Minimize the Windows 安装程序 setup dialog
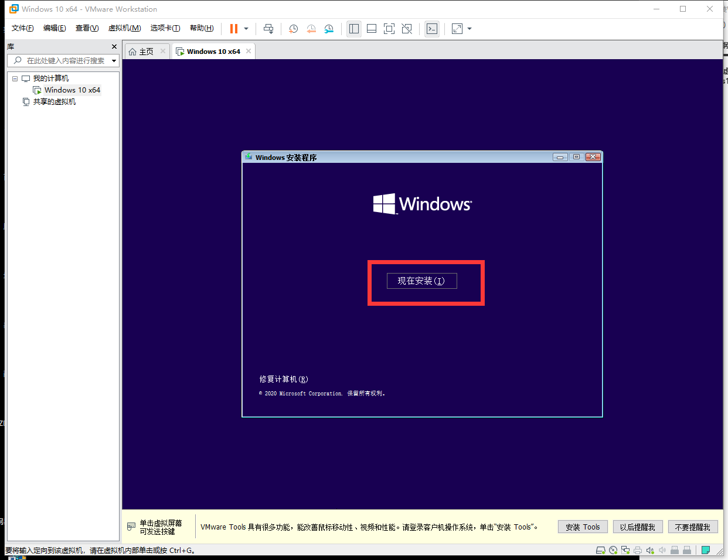This screenshot has width=728, height=560. 560,157
